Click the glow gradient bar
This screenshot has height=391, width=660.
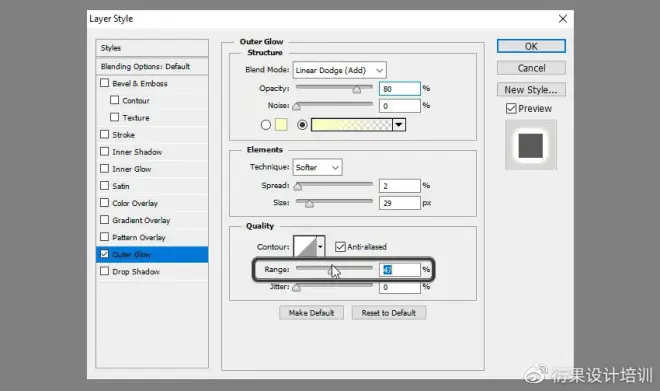coord(351,125)
